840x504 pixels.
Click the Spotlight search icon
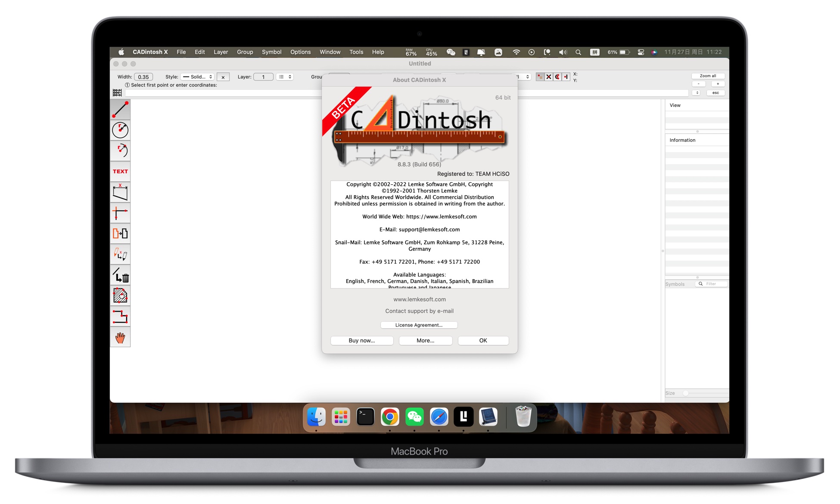[x=578, y=52]
